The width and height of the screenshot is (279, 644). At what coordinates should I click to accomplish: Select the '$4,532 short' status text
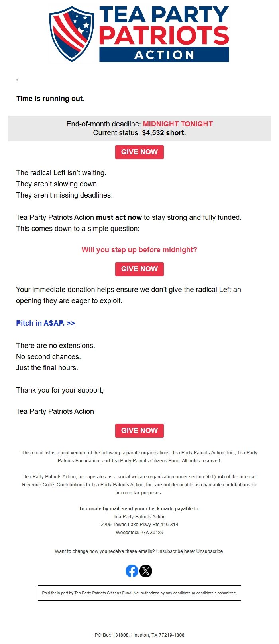coord(163,132)
